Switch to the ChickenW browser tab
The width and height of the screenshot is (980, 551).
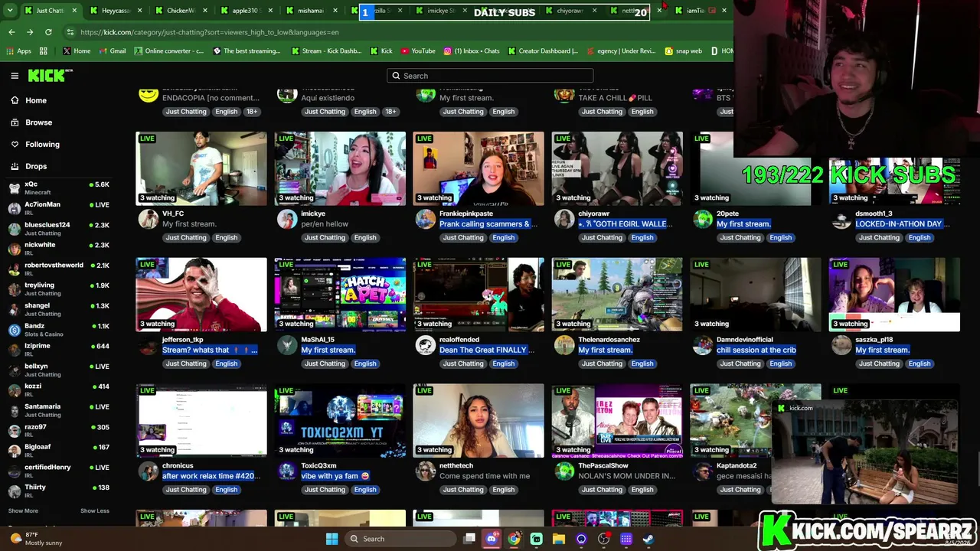point(181,11)
